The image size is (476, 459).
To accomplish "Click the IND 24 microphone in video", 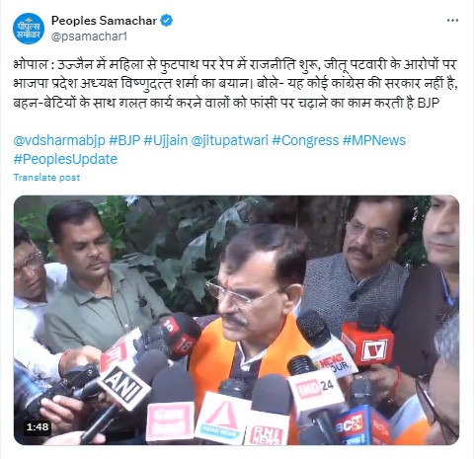I will (x=315, y=385).
